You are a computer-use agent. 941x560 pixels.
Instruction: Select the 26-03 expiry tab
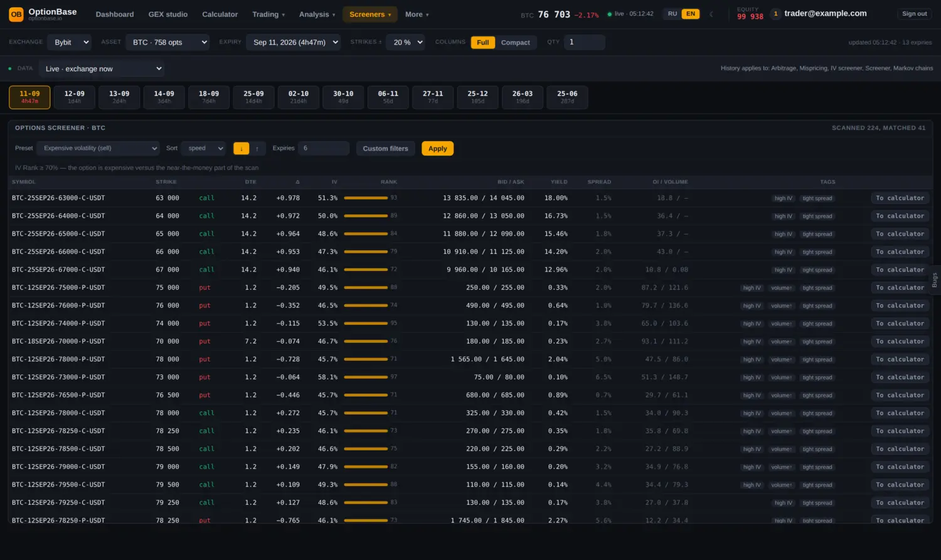[x=523, y=97]
